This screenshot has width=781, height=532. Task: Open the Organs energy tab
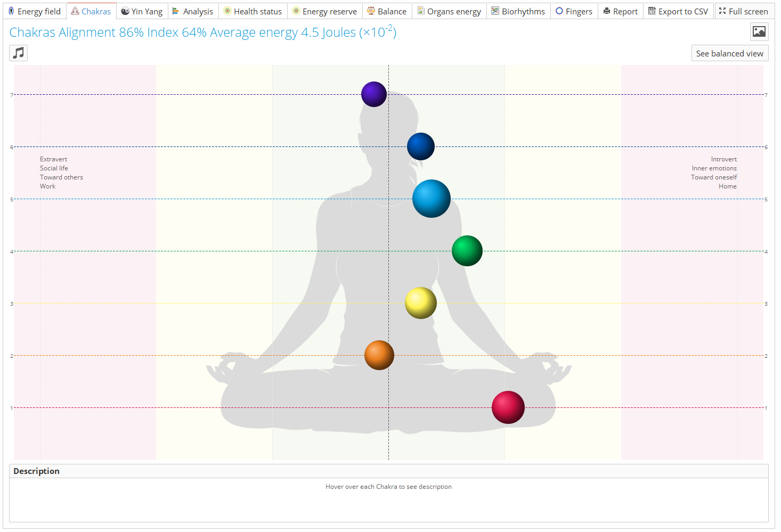pyautogui.click(x=449, y=11)
